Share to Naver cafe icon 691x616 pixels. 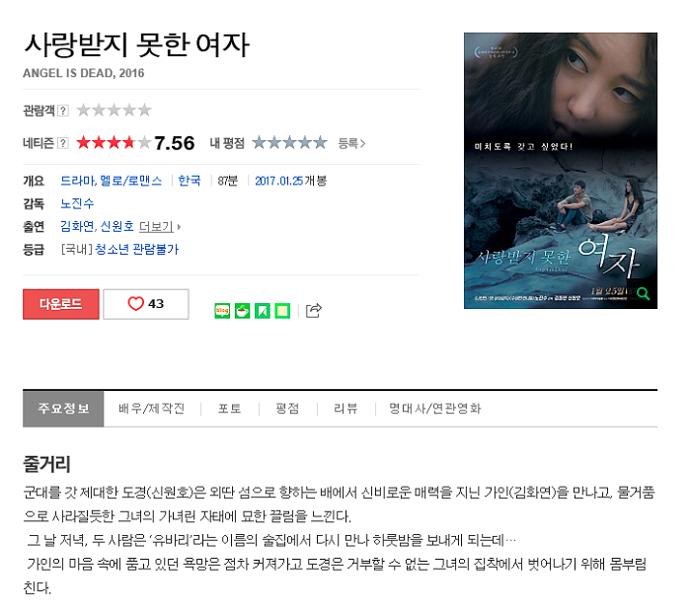tap(243, 311)
